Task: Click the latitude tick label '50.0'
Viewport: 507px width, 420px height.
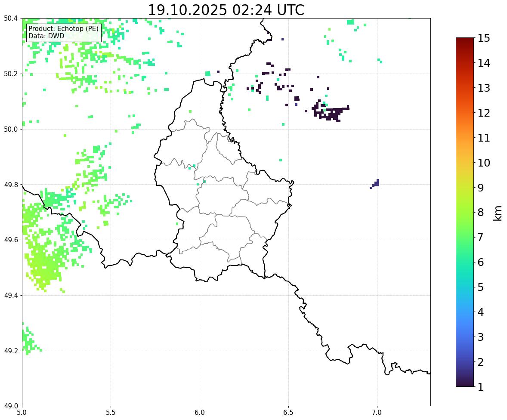Action: click(x=10, y=130)
